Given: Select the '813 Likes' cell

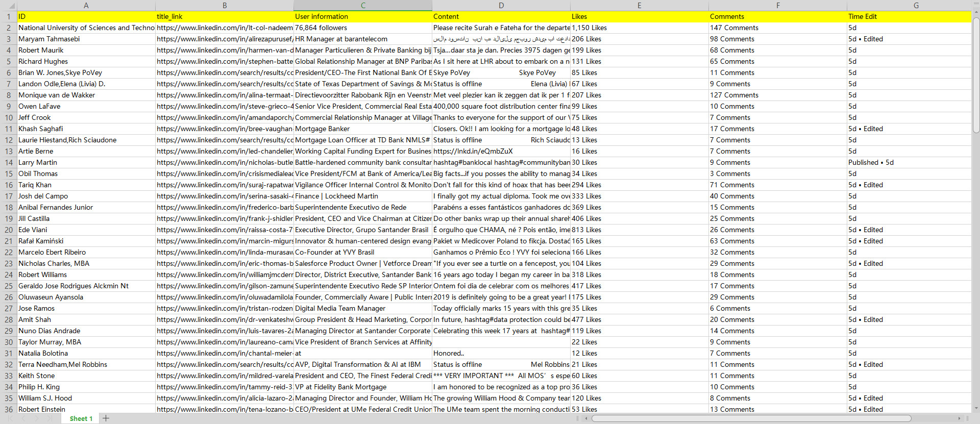Looking at the screenshot, I should pos(640,230).
